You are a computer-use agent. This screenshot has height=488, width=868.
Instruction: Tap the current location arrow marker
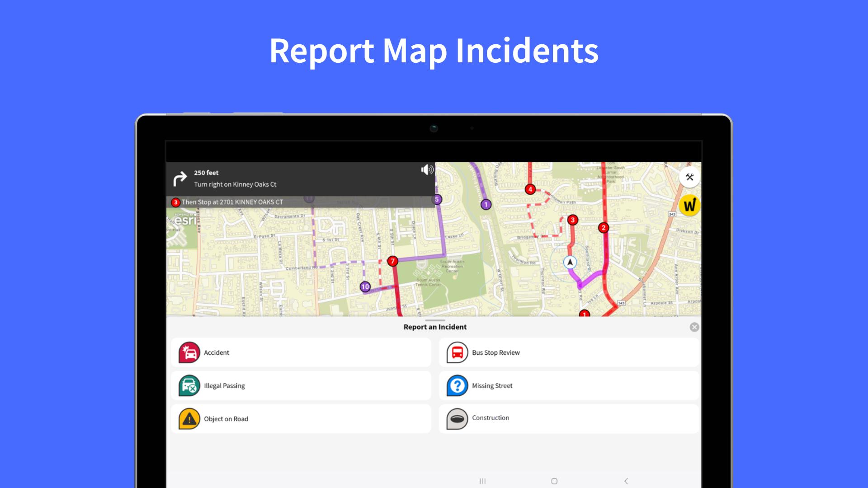tap(570, 262)
